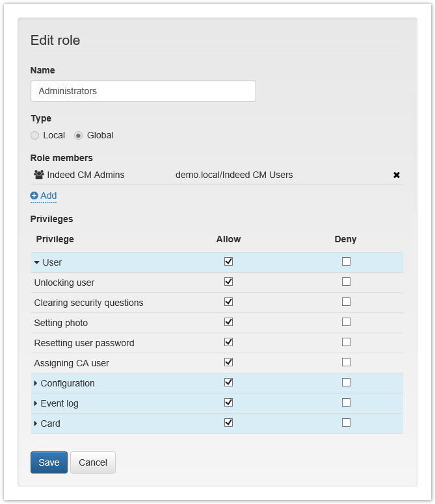
Task: Select the Global type radio button
Action: pos(79,136)
